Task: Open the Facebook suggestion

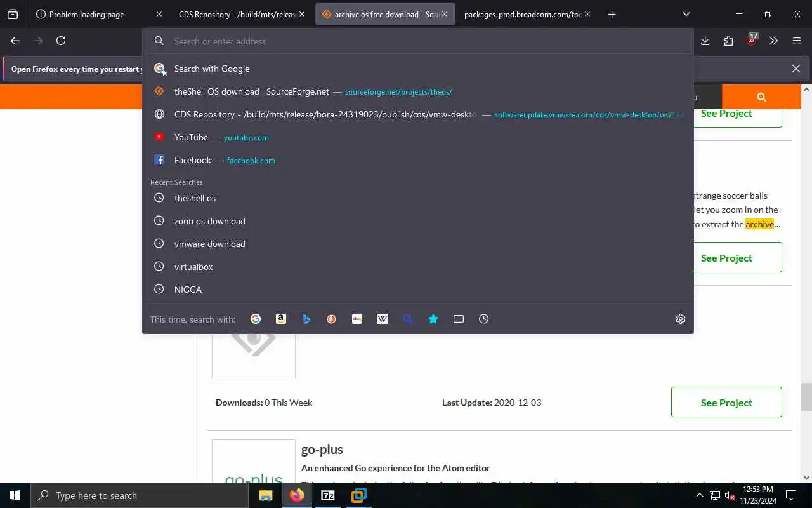Action: click(x=418, y=160)
